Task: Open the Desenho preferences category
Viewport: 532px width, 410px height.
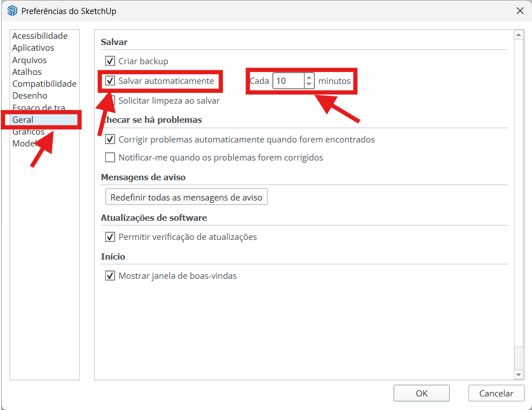Action: (x=30, y=95)
